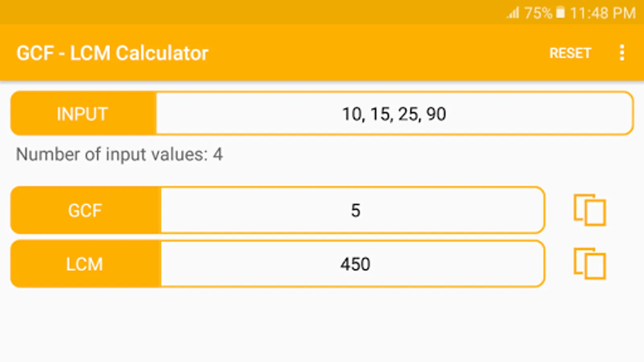This screenshot has height=362, width=644.
Task: Tap the 11:48 PM clock
Action: coord(603,13)
